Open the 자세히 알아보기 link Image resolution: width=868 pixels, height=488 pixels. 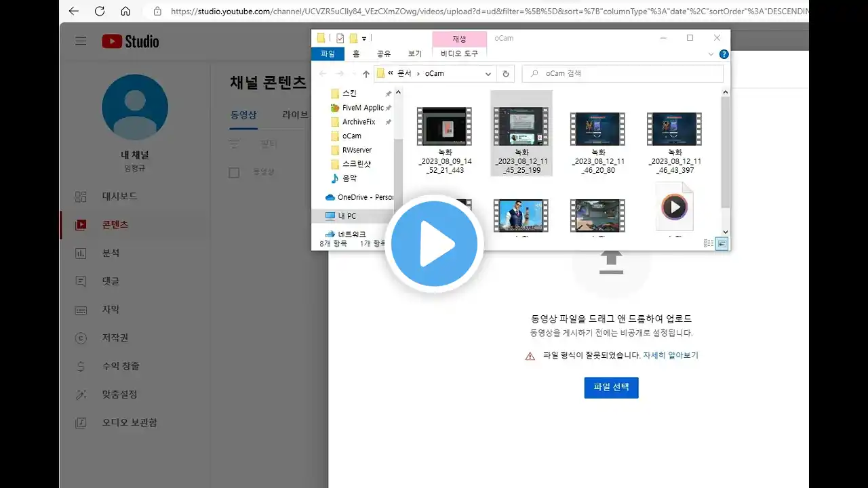point(670,355)
